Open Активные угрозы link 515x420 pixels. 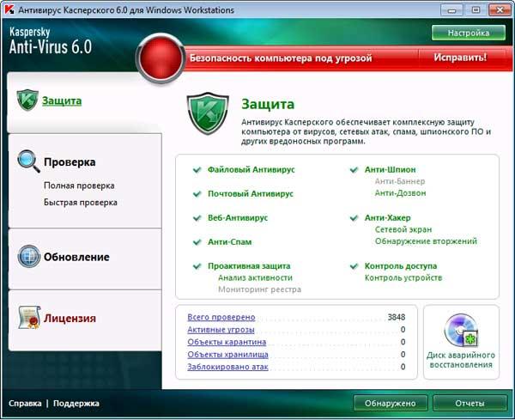[221, 330]
